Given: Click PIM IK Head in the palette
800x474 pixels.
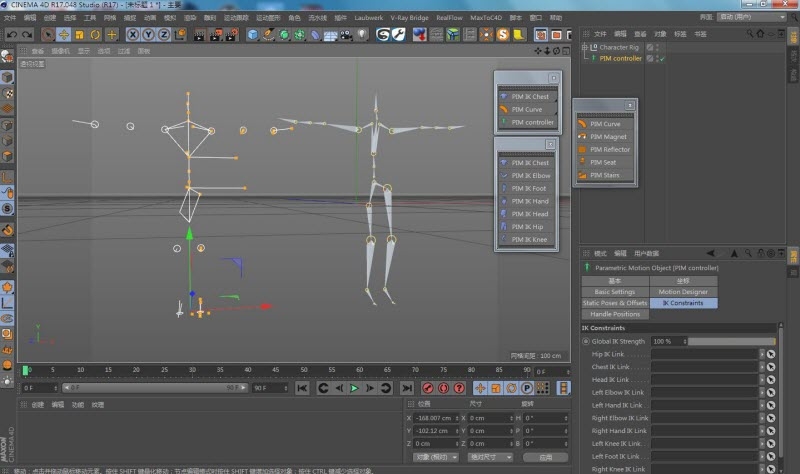Looking at the screenshot, I should [529, 214].
